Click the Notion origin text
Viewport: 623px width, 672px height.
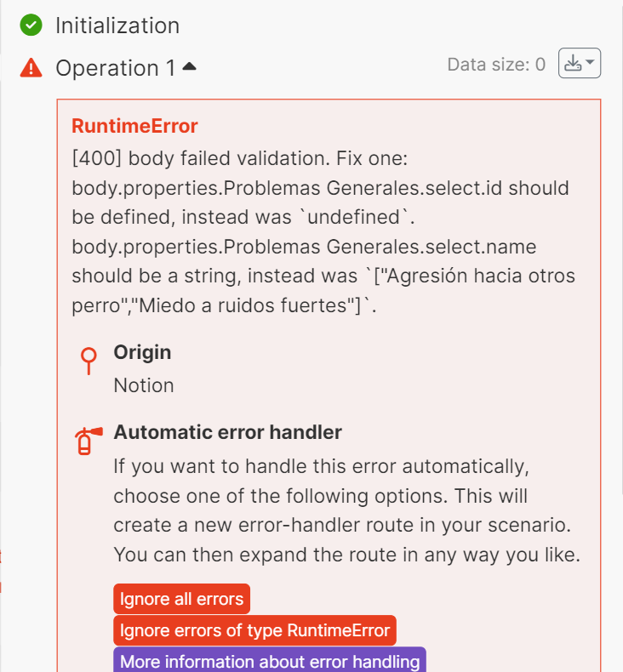(144, 385)
